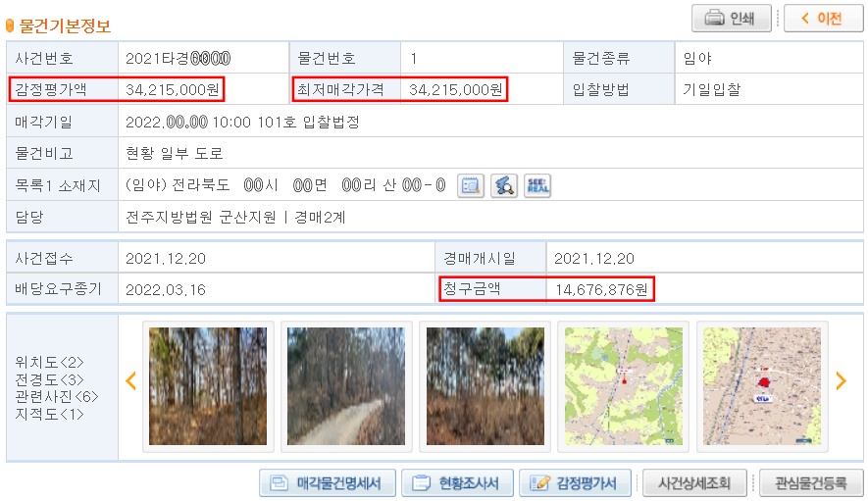Click the 물건기본정보 heading
868x501 pixels.
pyautogui.click(x=65, y=26)
